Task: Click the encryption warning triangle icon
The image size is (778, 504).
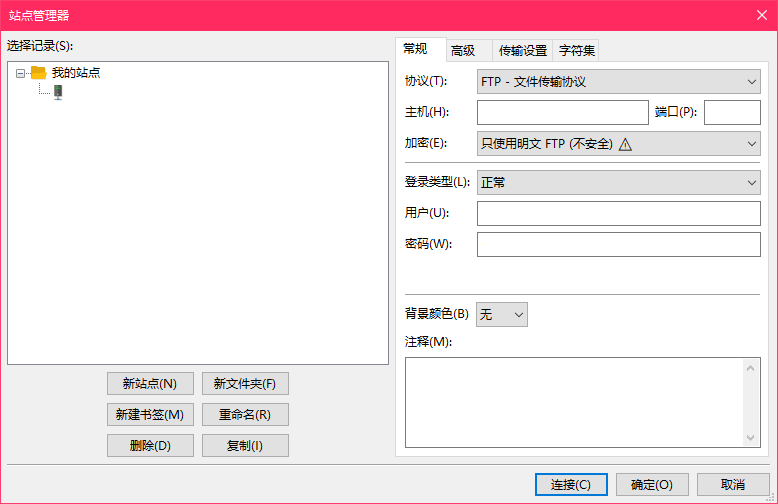Action: pyautogui.click(x=625, y=144)
